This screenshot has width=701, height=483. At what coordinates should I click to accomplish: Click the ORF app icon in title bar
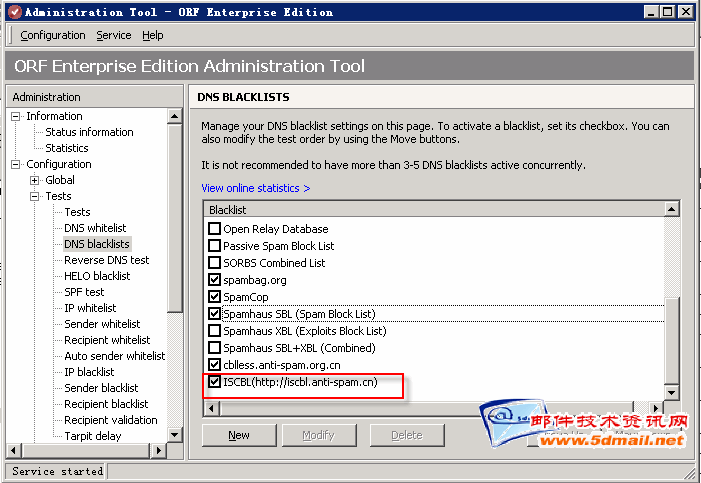tap(12, 11)
